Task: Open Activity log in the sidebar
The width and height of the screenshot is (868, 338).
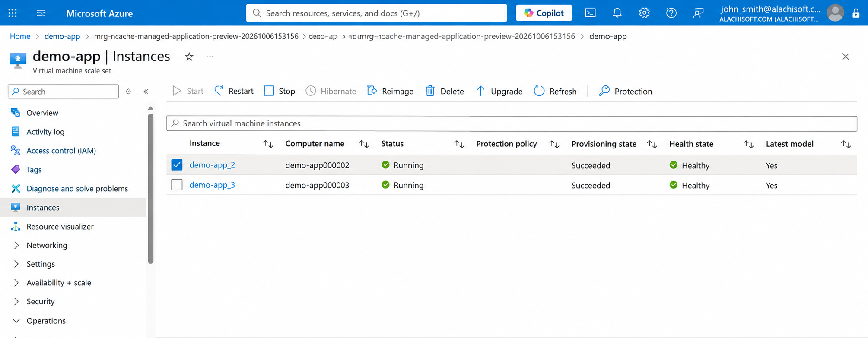Action: pyautogui.click(x=45, y=132)
